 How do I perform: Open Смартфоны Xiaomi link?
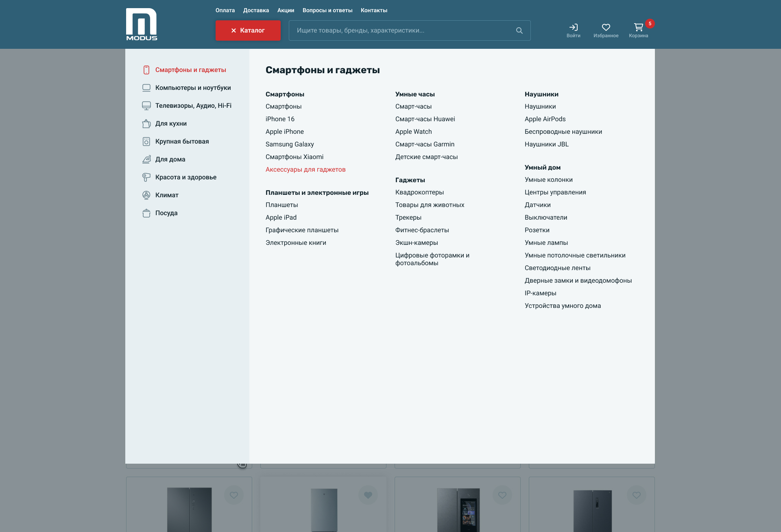(x=295, y=157)
